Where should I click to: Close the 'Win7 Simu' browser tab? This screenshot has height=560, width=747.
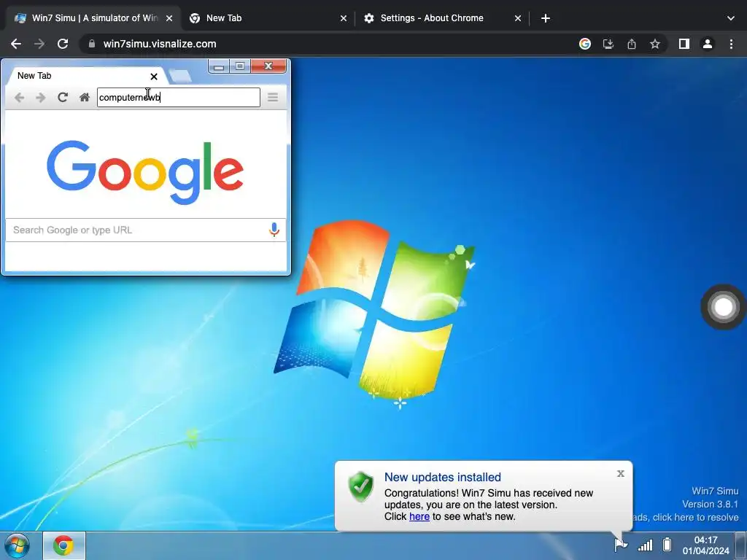point(169,18)
